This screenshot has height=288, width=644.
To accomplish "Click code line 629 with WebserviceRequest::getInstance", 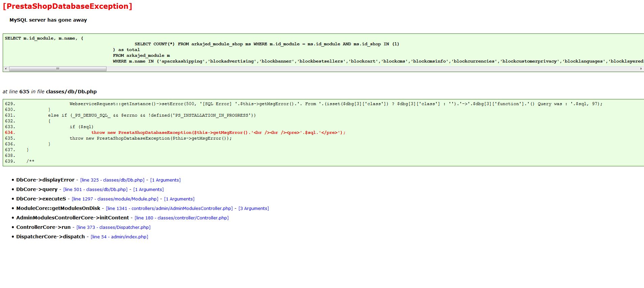I will click(x=336, y=104).
